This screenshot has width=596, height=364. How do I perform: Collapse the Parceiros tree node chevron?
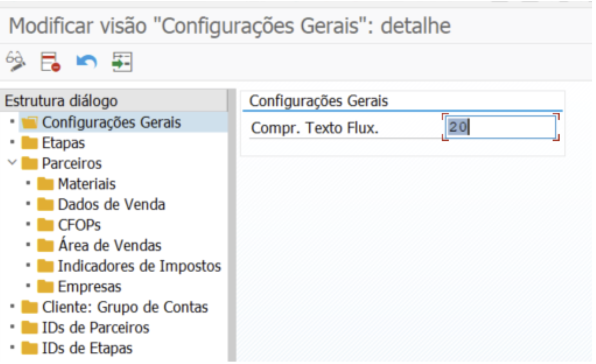pyautogui.click(x=12, y=163)
